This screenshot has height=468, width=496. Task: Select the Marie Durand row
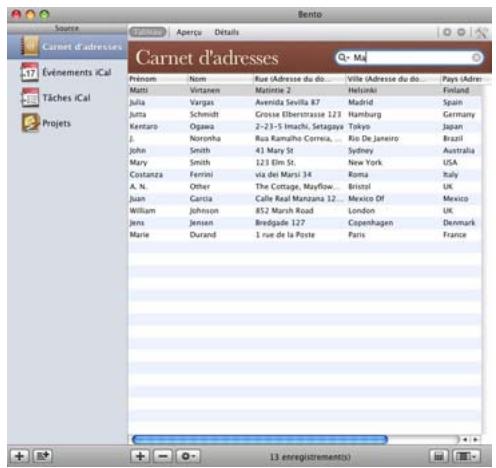pos(305,235)
